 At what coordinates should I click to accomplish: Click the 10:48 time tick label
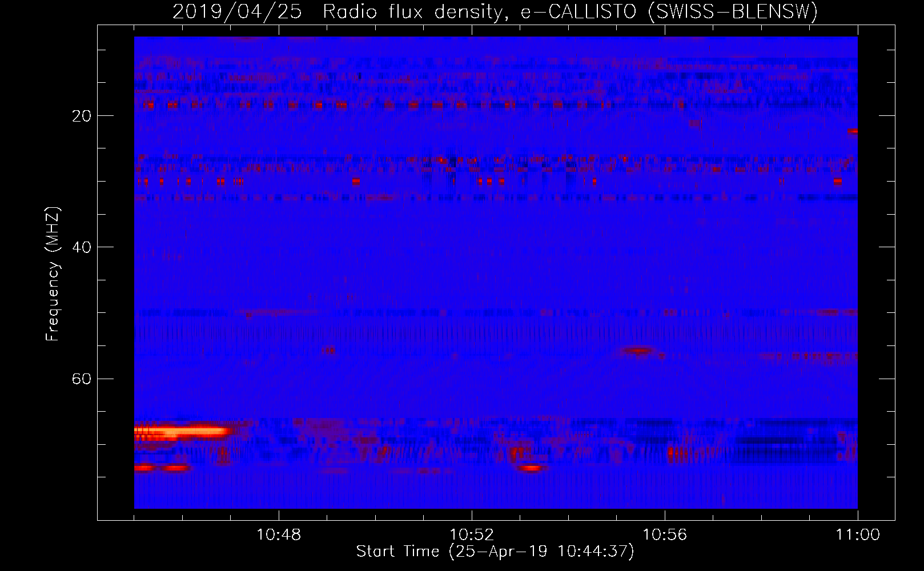coord(279,535)
